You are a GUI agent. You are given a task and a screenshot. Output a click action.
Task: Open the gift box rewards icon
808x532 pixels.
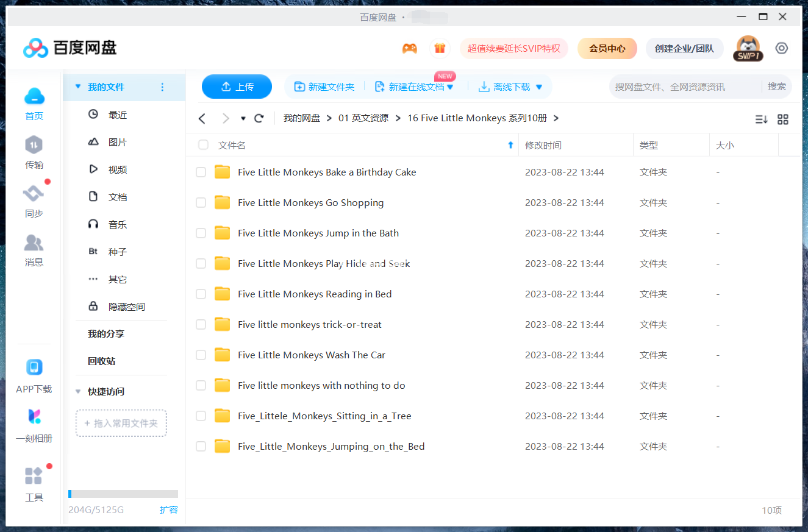coord(440,48)
